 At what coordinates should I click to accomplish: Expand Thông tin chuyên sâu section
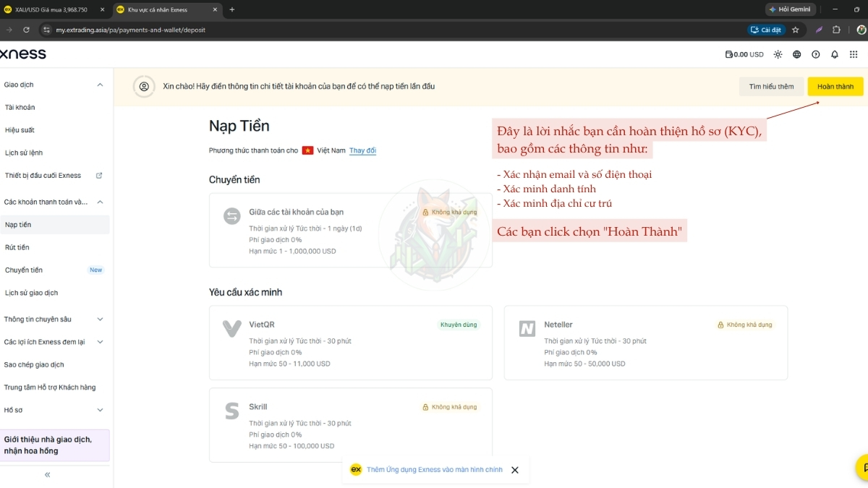[x=100, y=319]
